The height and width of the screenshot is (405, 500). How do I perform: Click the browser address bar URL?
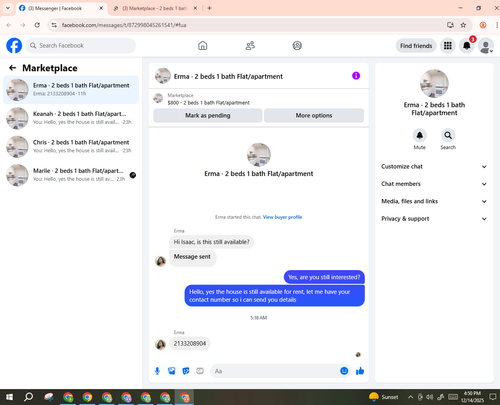(124, 25)
